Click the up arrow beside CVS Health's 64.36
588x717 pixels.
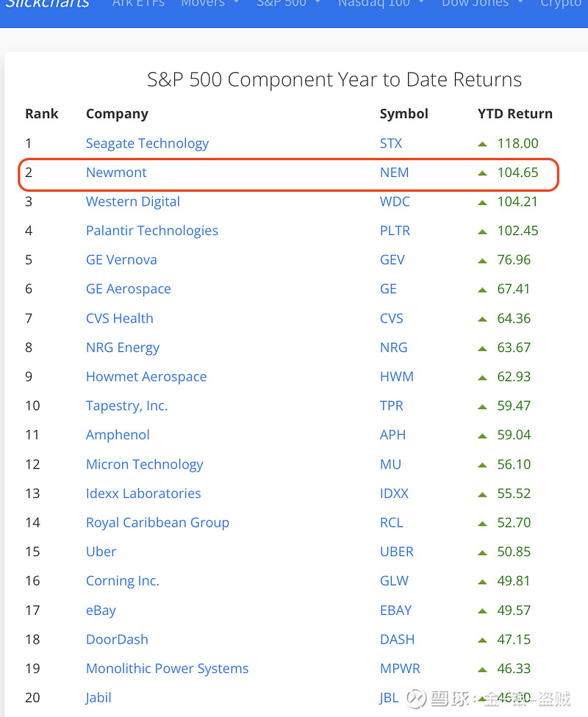tap(482, 319)
